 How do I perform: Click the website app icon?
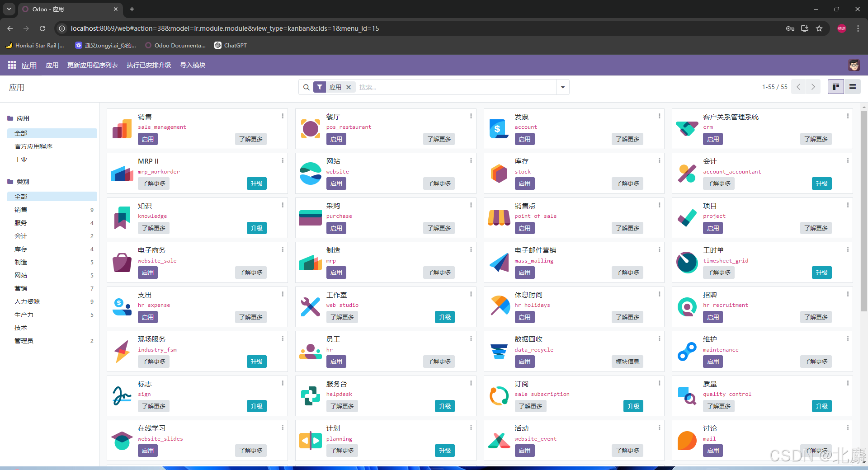[x=311, y=173]
